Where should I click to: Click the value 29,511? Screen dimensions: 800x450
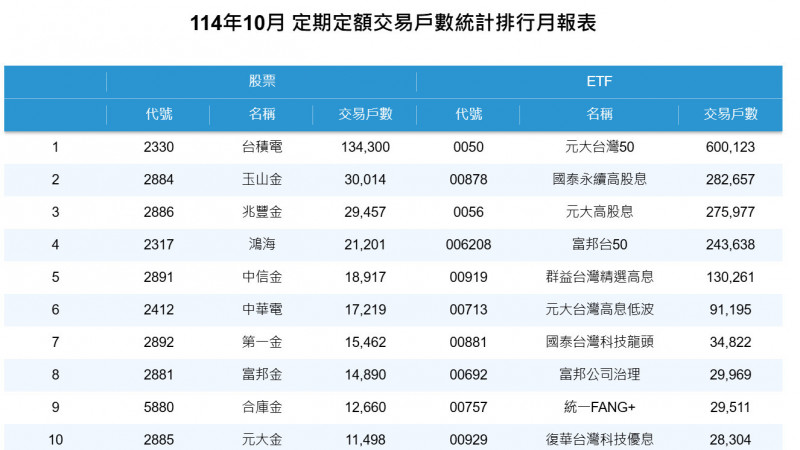730,408
